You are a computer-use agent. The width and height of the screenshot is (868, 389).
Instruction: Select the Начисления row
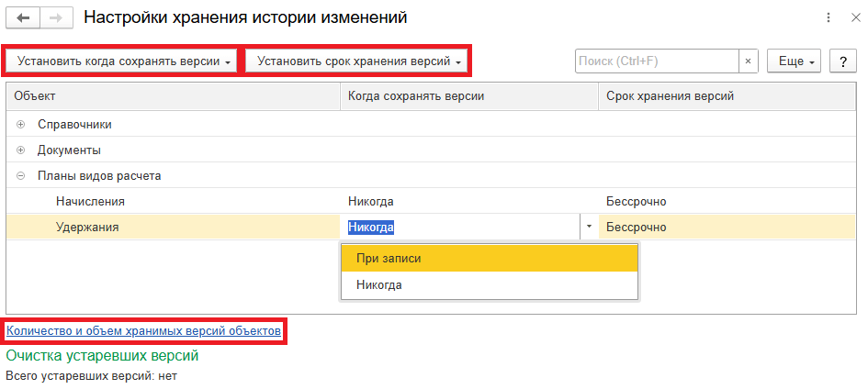click(90, 201)
